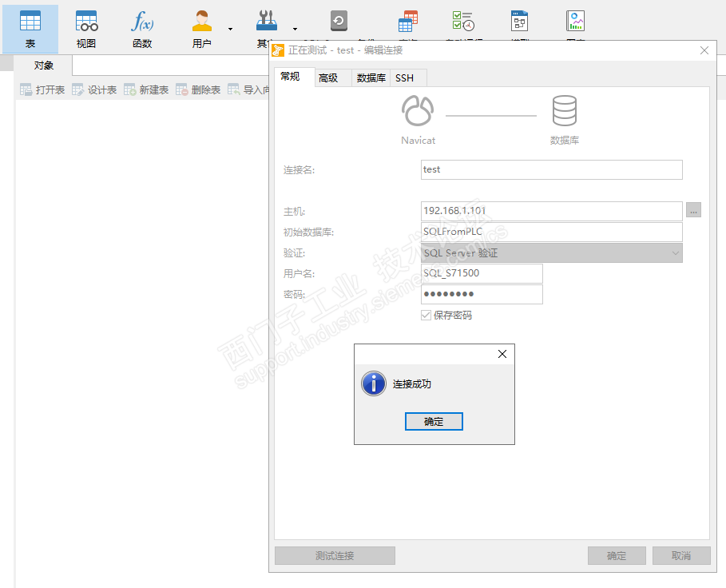Select the 常规 tab in connection dialog

click(295, 77)
